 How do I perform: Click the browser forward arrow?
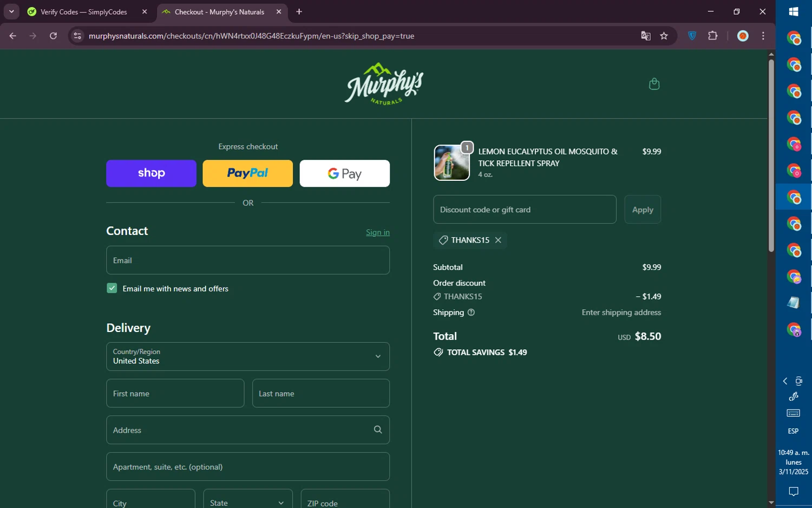click(x=33, y=36)
